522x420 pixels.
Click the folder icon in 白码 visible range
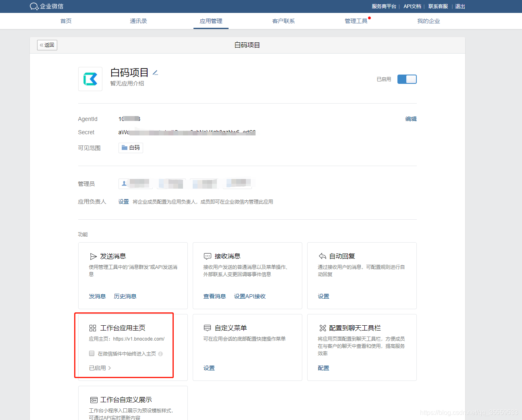(125, 148)
